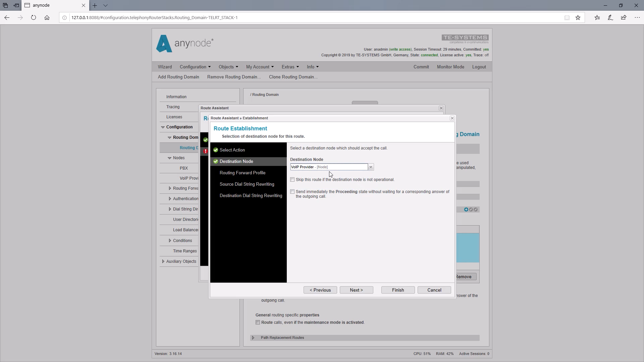644x362 pixels.
Task: Expand the Conditions tree node
Action: (170, 241)
